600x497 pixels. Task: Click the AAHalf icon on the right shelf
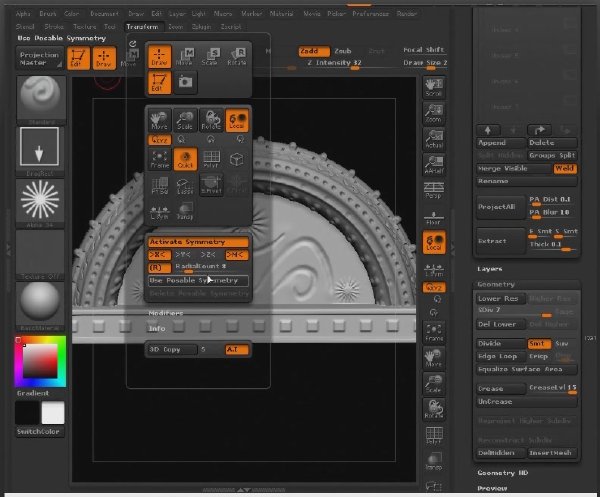(434, 165)
